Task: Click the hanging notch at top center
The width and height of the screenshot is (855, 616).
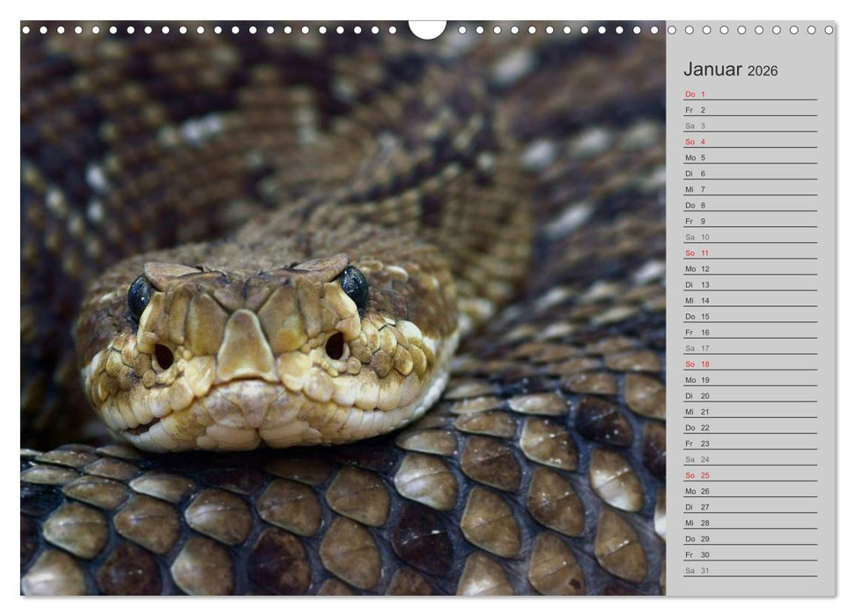Action: pyautogui.click(x=427, y=29)
